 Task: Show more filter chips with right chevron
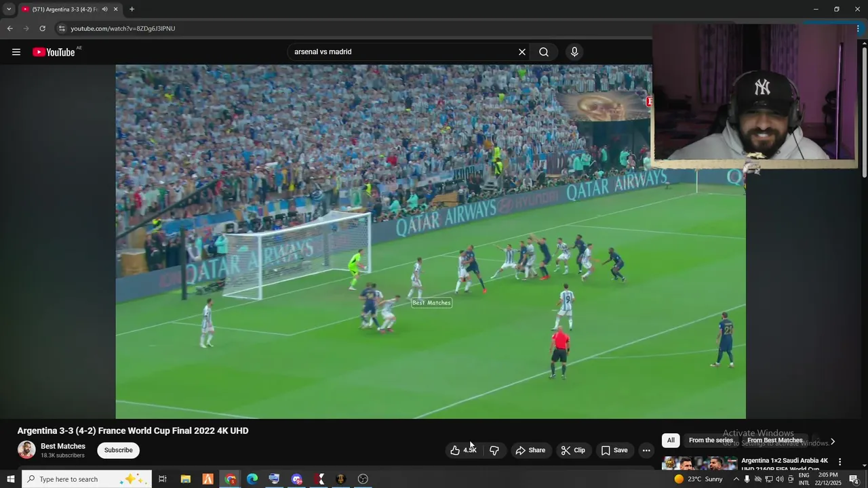click(833, 441)
